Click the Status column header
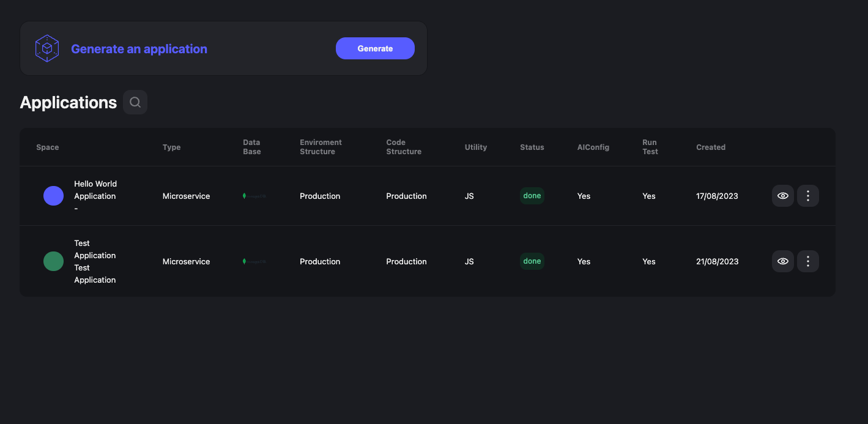 click(532, 147)
